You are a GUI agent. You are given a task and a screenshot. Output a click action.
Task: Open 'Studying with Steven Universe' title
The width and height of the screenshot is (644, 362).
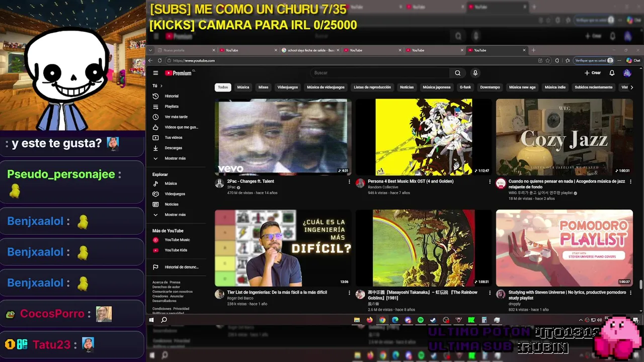(x=567, y=295)
